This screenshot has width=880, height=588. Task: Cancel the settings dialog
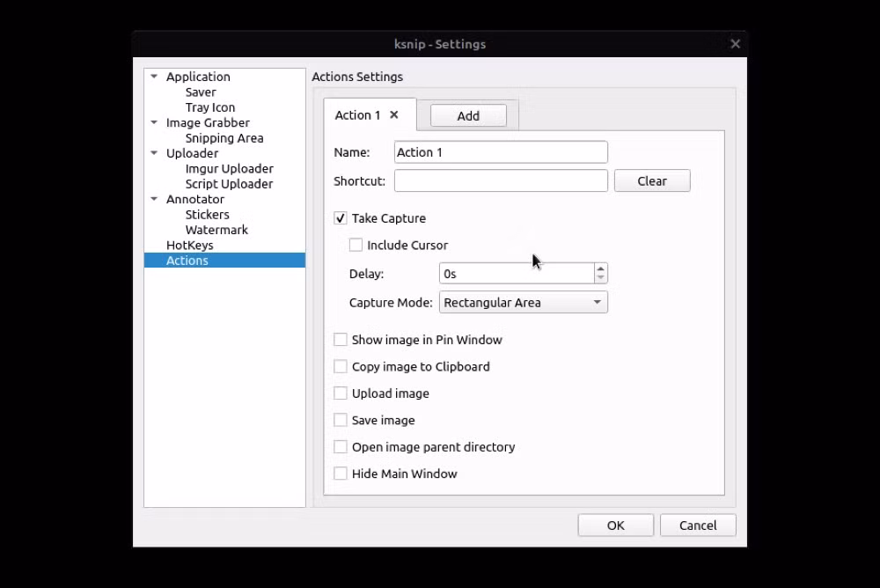(698, 526)
